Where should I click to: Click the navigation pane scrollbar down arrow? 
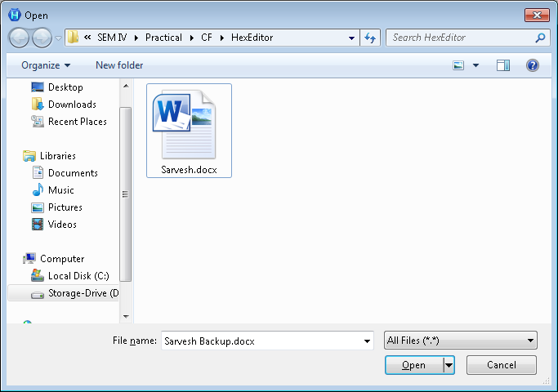(126, 316)
